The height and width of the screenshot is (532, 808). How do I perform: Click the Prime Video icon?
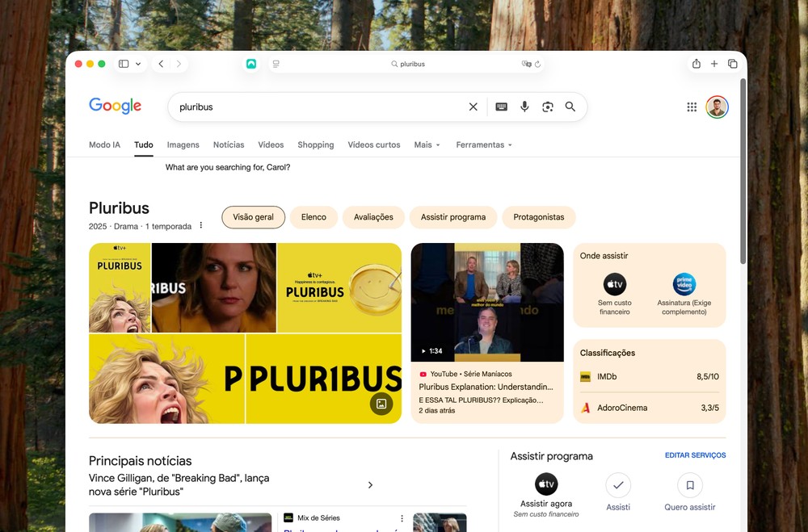(x=684, y=284)
